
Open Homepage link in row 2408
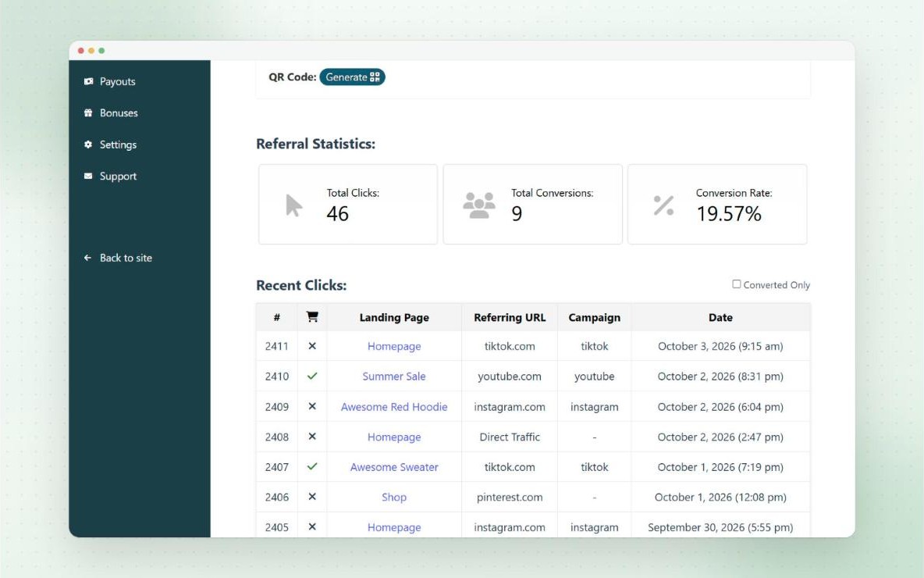pyautogui.click(x=394, y=437)
